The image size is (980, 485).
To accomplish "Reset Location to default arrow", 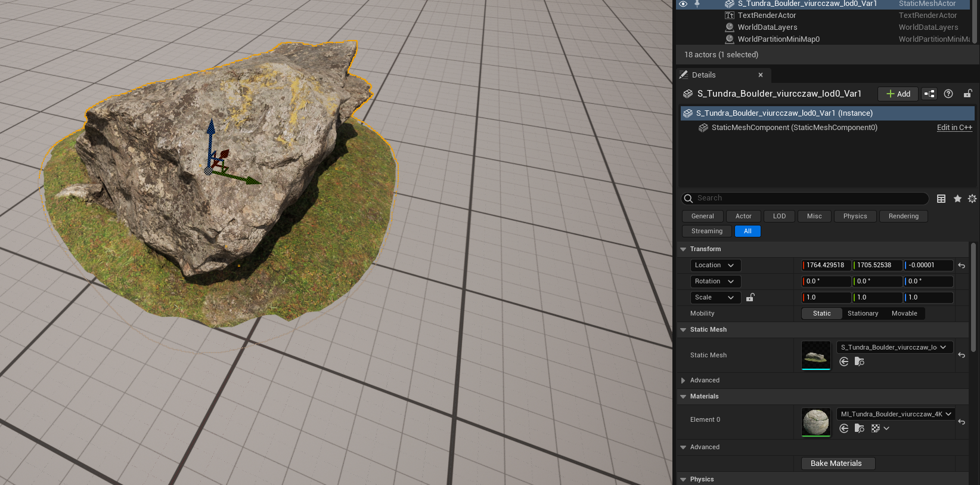I will [962, 265].
